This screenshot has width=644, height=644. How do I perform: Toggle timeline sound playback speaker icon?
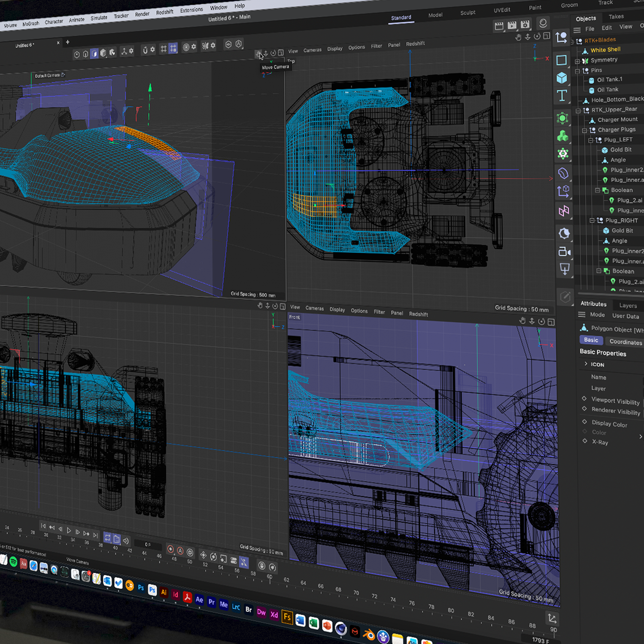click(x=126, y=541)
